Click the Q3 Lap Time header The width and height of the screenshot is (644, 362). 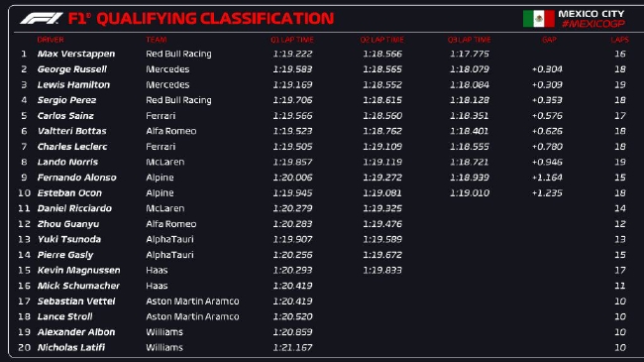click(x=469, y=40)
